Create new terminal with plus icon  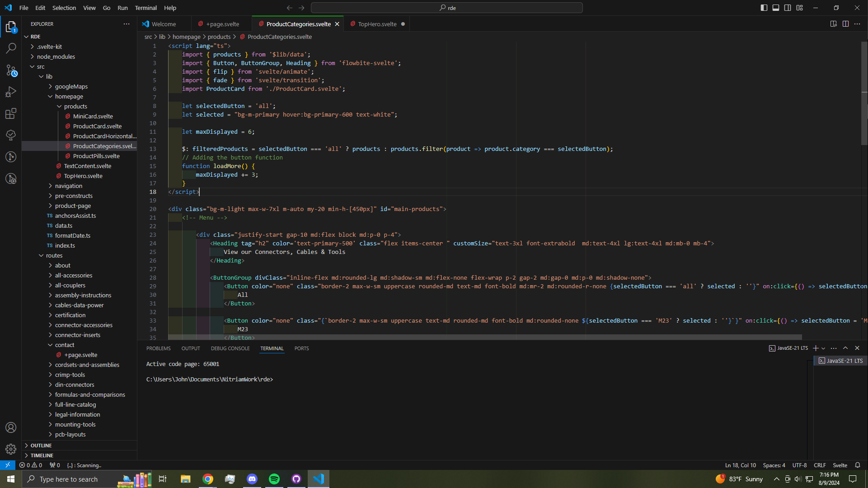pyautogui.click(x=816, y=348)
